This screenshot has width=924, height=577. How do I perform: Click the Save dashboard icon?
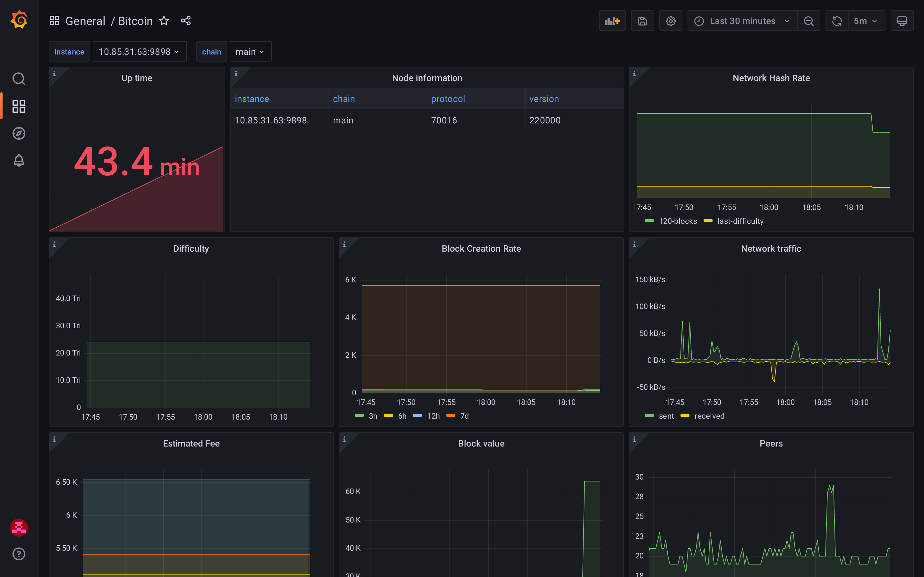[642, 21]
